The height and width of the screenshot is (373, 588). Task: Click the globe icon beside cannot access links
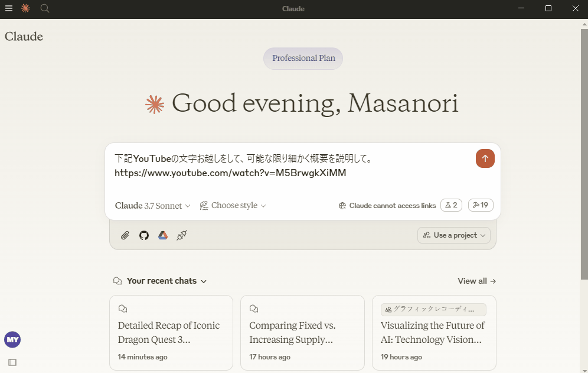click(342, 206)
